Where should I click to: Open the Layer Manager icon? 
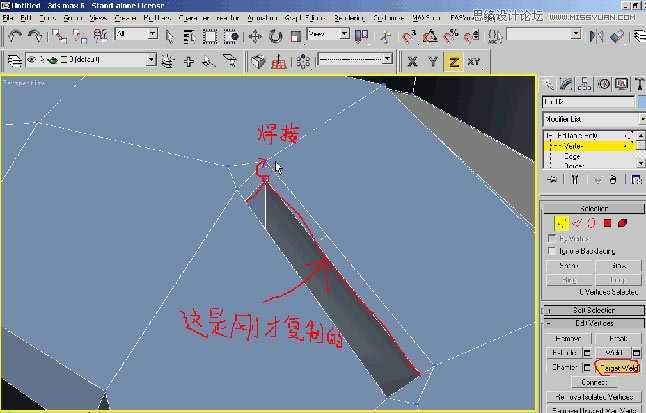coord(14,61)
